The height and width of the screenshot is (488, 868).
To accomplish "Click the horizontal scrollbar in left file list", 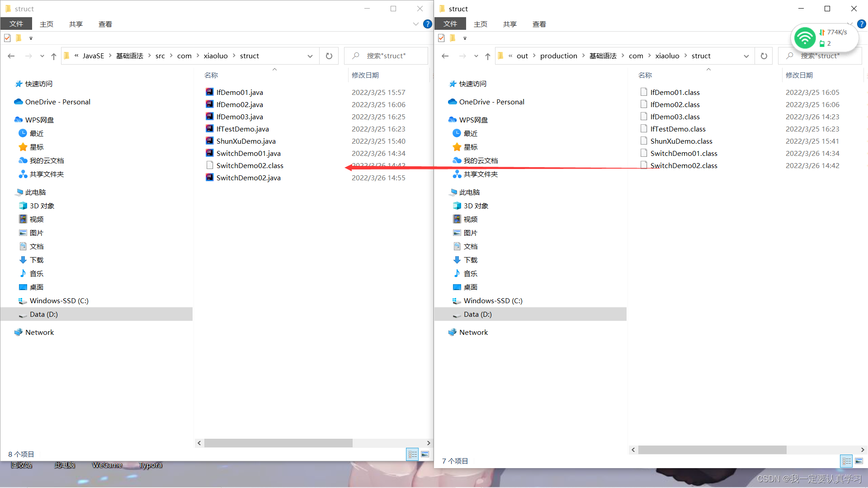I will [x=278, y=443].
